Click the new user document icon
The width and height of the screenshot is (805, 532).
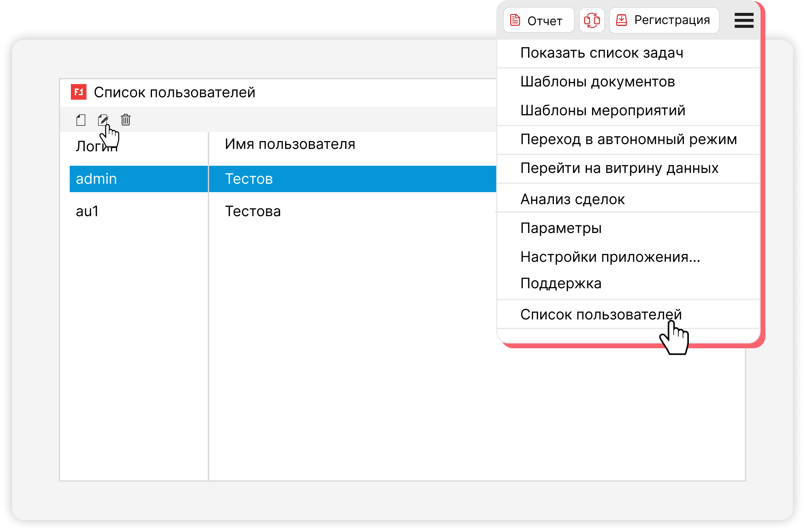[x=81, y=120]
